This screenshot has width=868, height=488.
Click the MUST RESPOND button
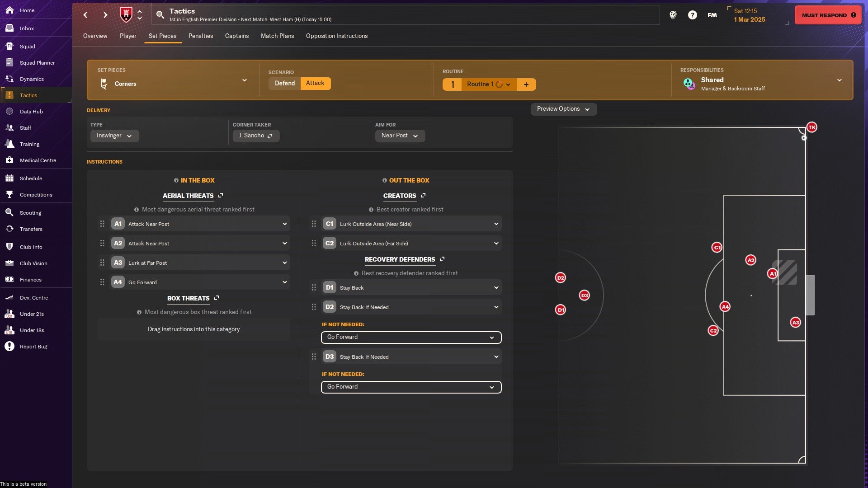[828, 14]
